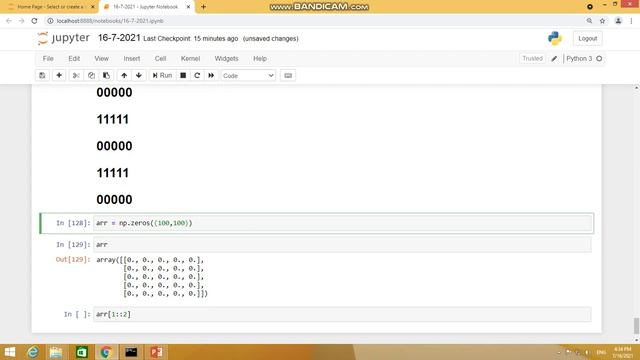640x360 pixels.
Task: Open PowerPoint from taskbar
Action: point(156,352)
